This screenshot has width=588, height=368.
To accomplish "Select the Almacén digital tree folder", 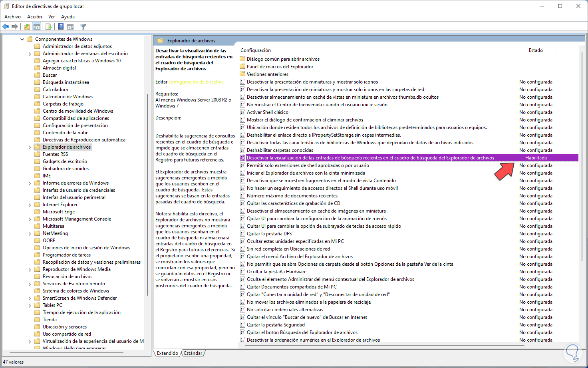I will (x=59, y=68).
